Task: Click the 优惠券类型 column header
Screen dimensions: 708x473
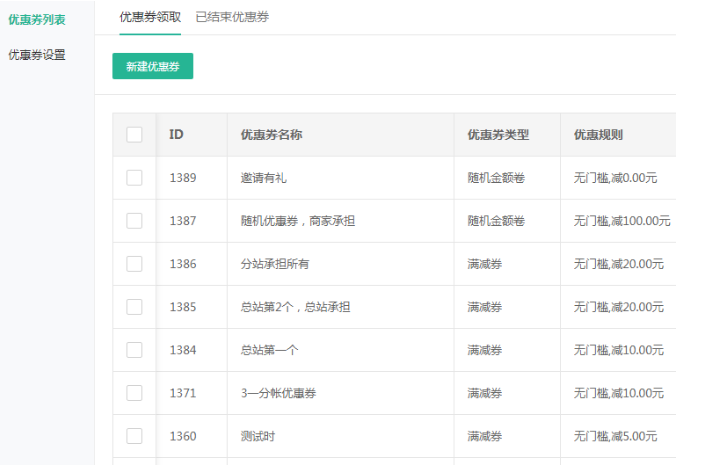Action: point(498,135)
